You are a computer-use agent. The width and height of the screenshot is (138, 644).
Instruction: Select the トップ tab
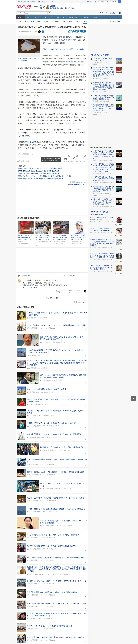click(x=20, y=17)
